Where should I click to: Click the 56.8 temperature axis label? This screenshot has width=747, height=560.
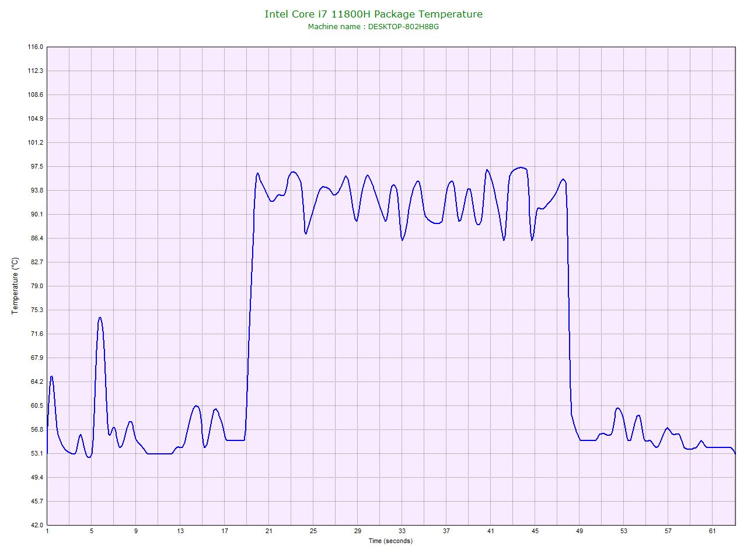coord(37,429)
